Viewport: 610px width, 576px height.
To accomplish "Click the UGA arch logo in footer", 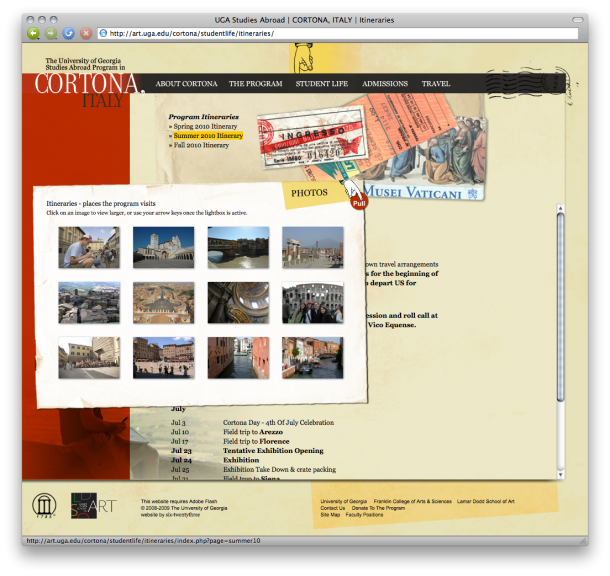I will (x=44, y=505).
